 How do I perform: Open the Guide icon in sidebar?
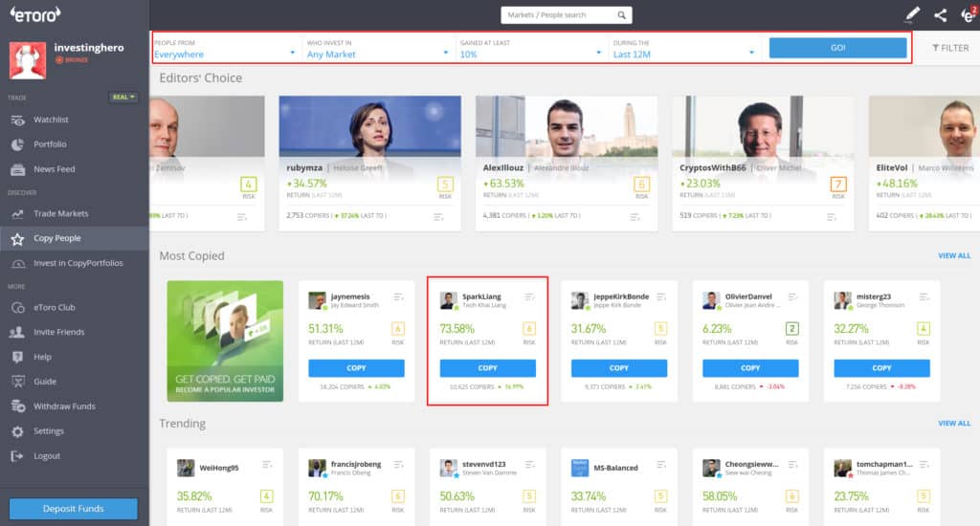[17, 382]
